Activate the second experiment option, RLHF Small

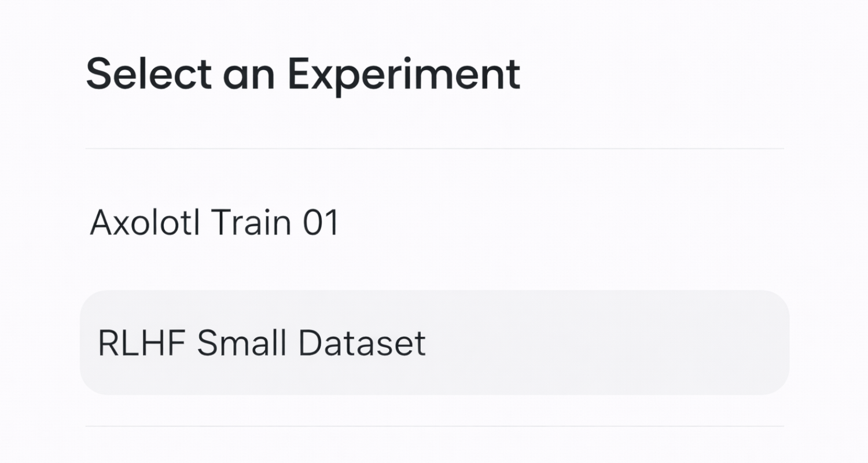pos(262,343)
